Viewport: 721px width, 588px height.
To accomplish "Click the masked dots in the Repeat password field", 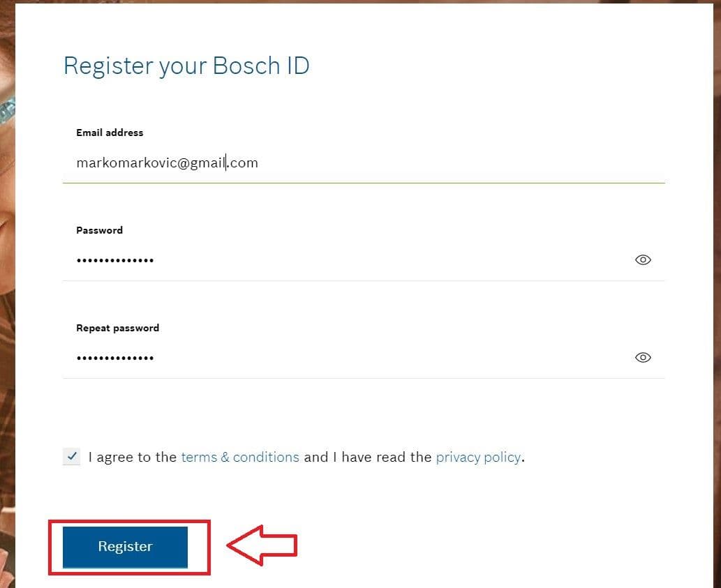I will [115, 358].
